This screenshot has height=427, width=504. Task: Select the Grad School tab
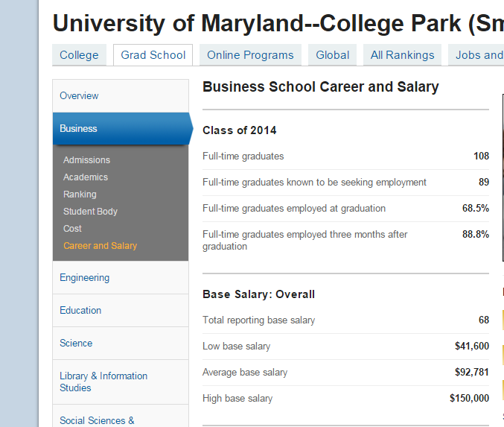[153, 55]
